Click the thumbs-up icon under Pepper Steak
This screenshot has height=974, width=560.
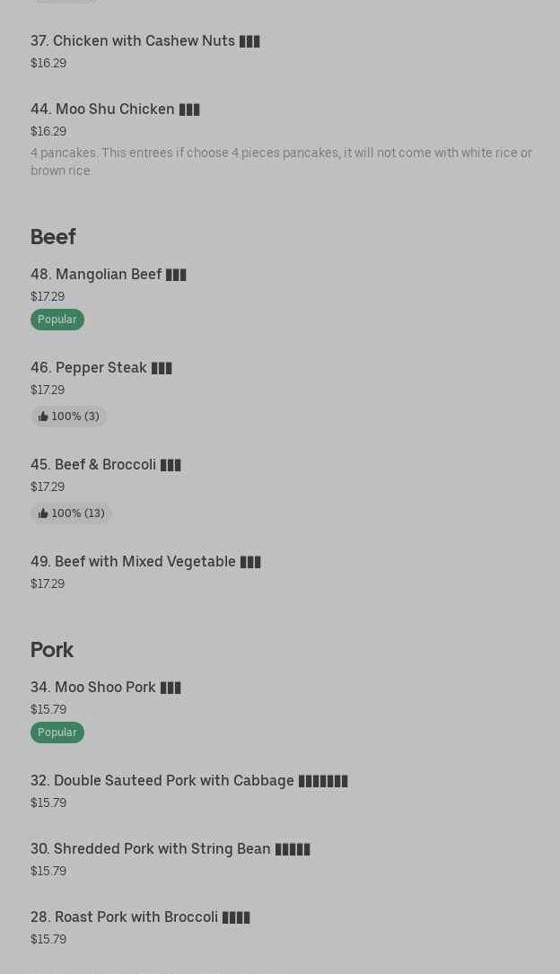[43, 417]
